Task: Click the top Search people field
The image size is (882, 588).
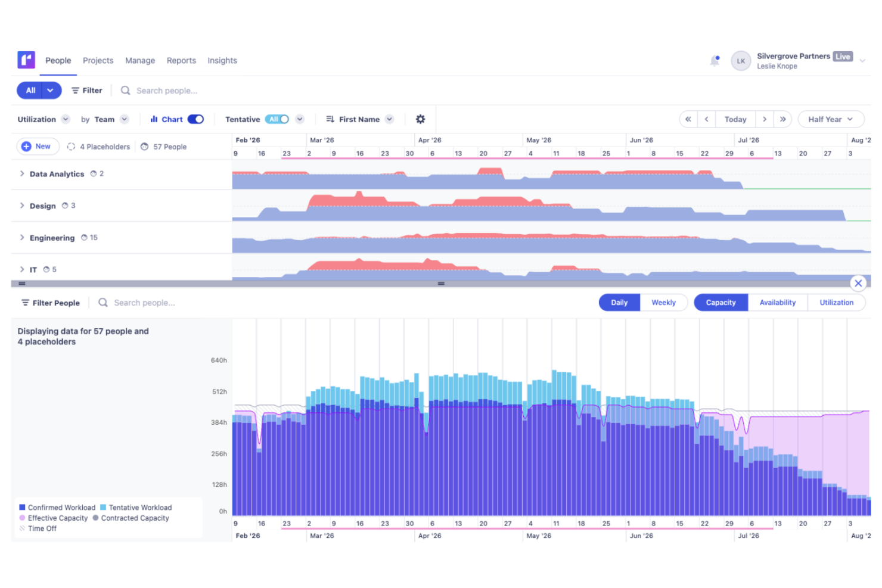Action: tap(167, 91)
